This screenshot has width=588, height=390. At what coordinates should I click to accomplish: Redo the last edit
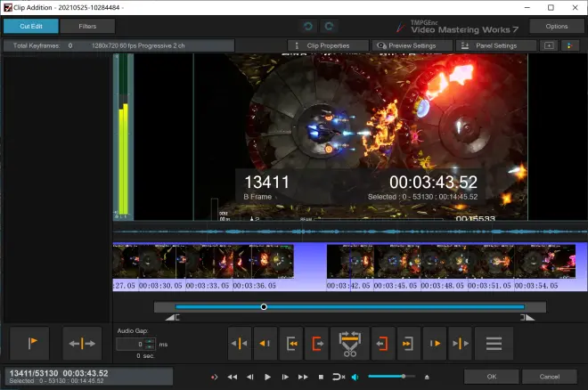pos(329,26)
